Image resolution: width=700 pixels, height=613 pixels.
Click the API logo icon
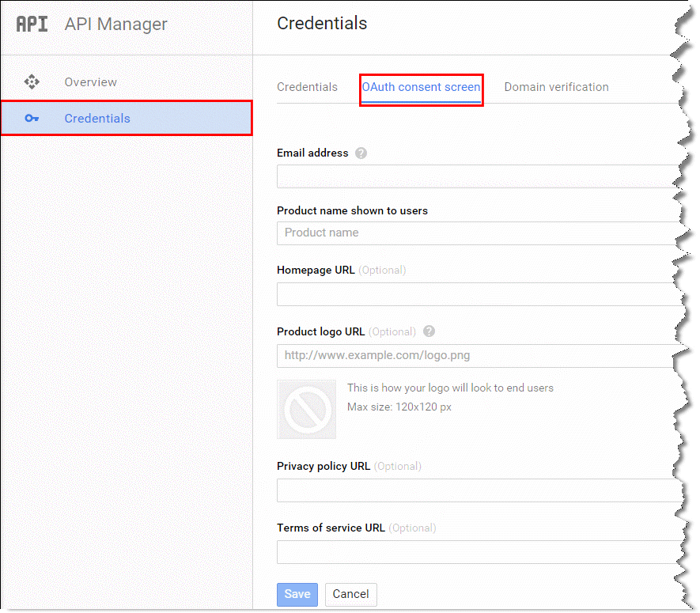[32, 24]
